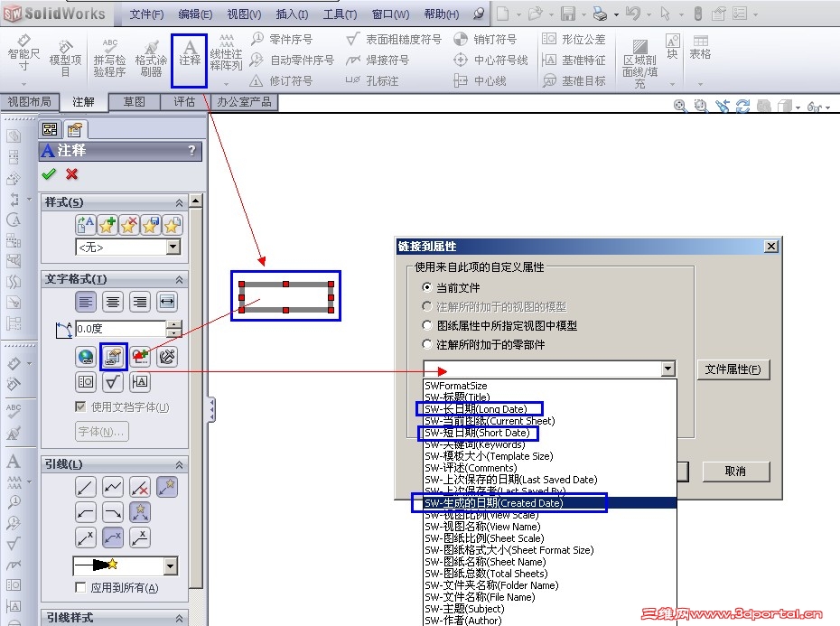Insert a 零件序号 balloon
Image resolution: width=840 pixels, height=626 pixels.
[283, 39]
